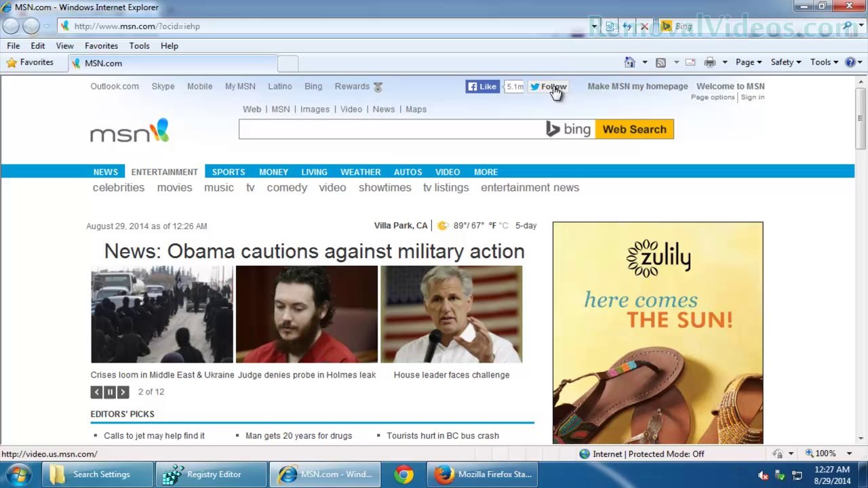Click the 100% zoom level button
The width and height of the screenshot is (868, 488).
821,453
